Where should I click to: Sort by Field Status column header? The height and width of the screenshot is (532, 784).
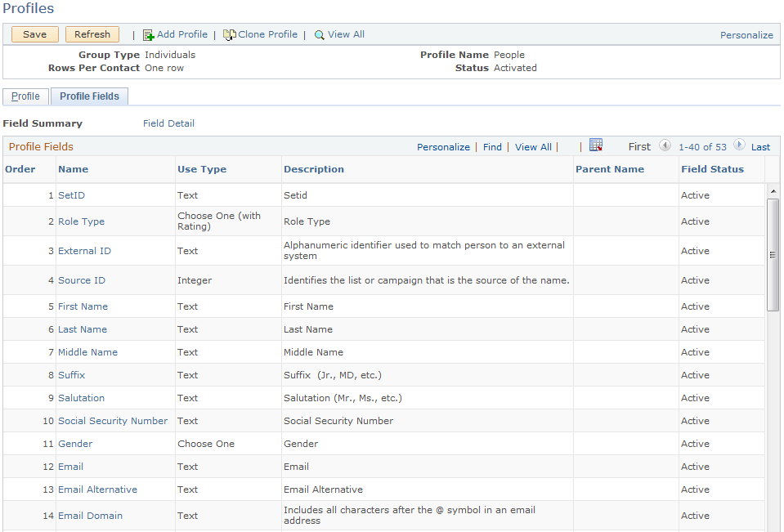[x=712, y=169]
